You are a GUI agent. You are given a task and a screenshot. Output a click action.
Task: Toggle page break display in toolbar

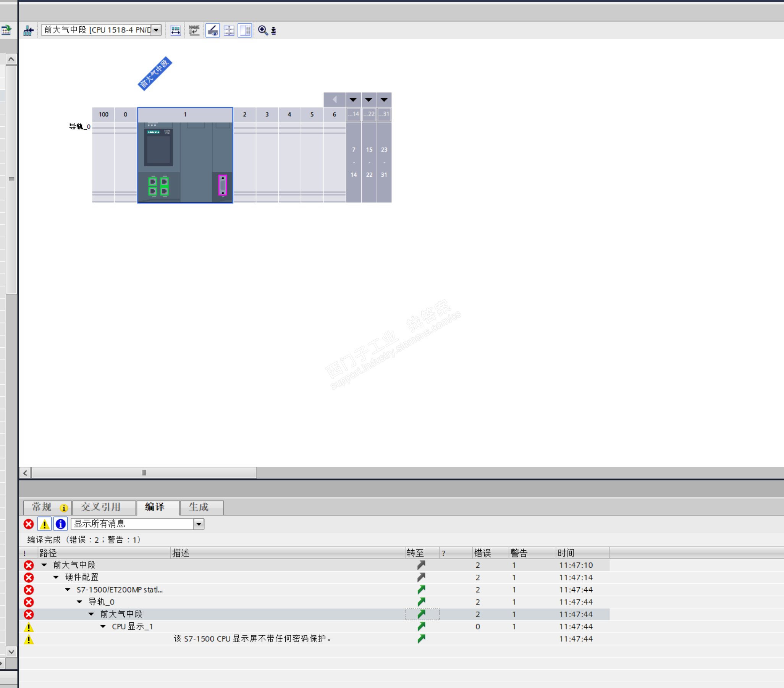(x=229, y=30)
